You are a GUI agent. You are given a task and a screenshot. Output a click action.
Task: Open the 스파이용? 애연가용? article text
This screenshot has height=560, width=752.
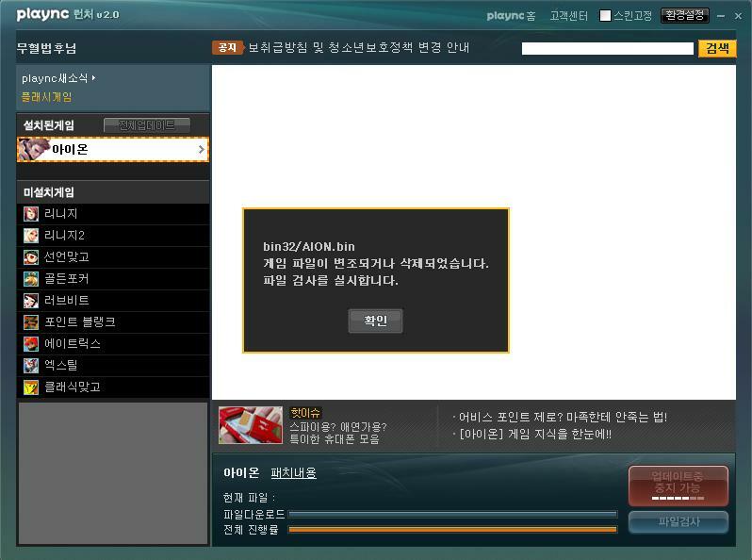click(x=337, y=433)
